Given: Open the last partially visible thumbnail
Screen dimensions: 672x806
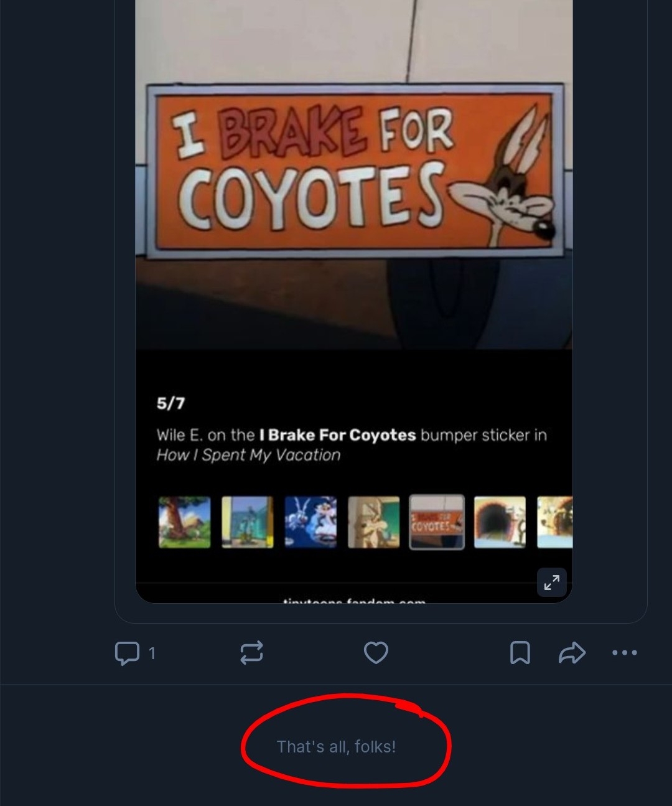Looking at the screenshot, I should pos(555,522).
